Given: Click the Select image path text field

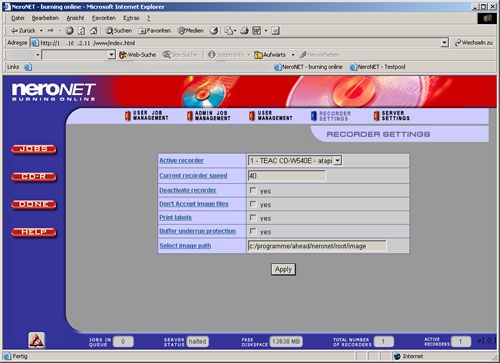Looking at the screenshot, I should pos(317,246).
